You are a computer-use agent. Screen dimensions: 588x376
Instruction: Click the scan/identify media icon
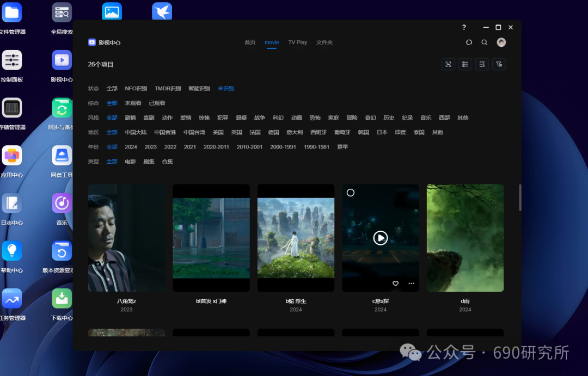tap(448, 64)
